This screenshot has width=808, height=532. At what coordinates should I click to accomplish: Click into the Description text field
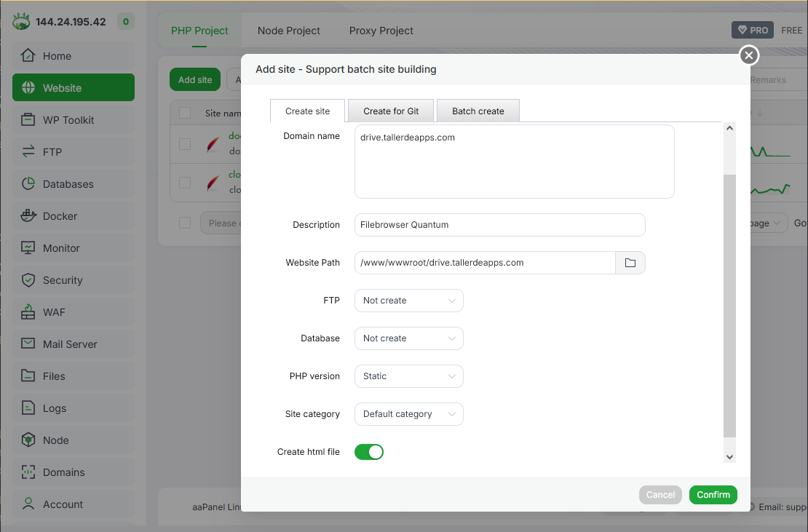coord(499,225)
